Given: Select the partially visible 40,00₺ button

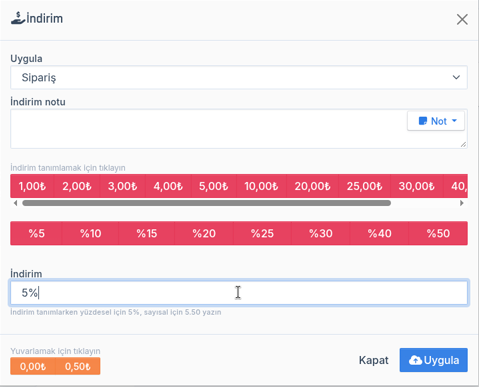Looking at the screenshot, I should [456, 186].
